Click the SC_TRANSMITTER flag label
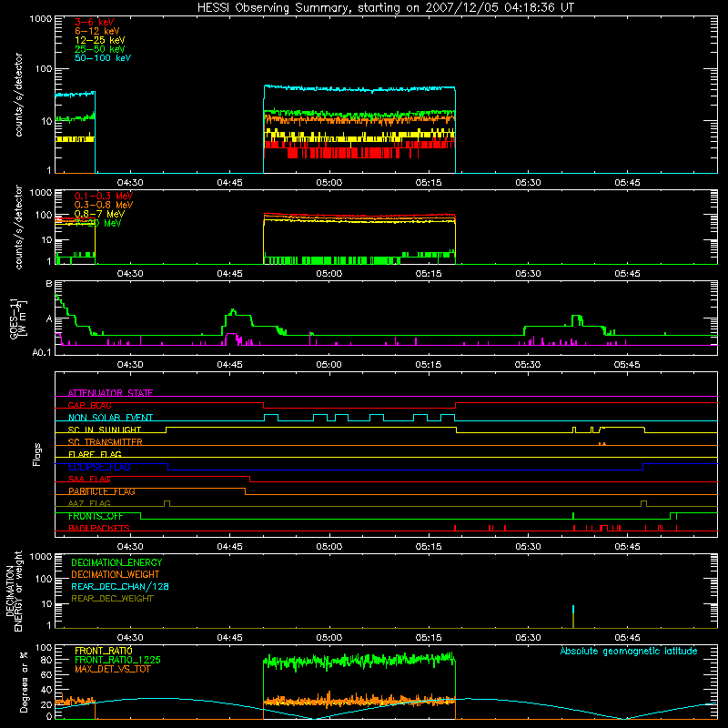Image resolution: width=728 pixels, height=728 pixels. [x=105, y=442]
